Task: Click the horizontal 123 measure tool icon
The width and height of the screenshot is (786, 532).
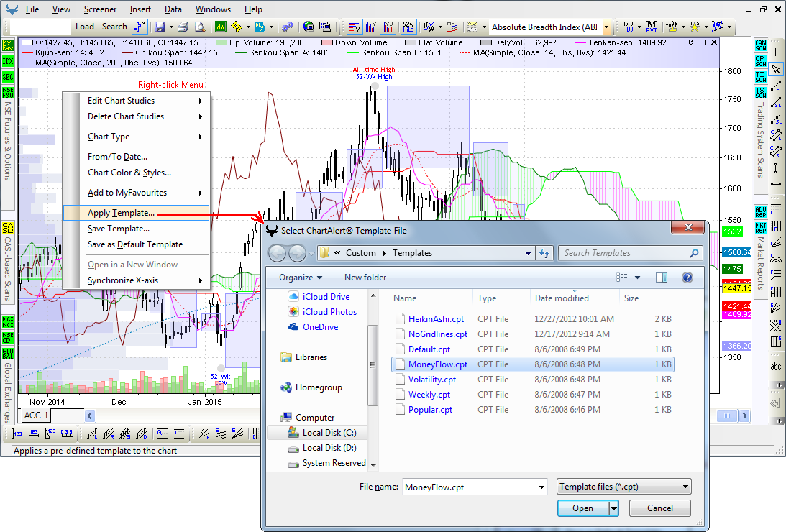Action: [x=34, y=434]
